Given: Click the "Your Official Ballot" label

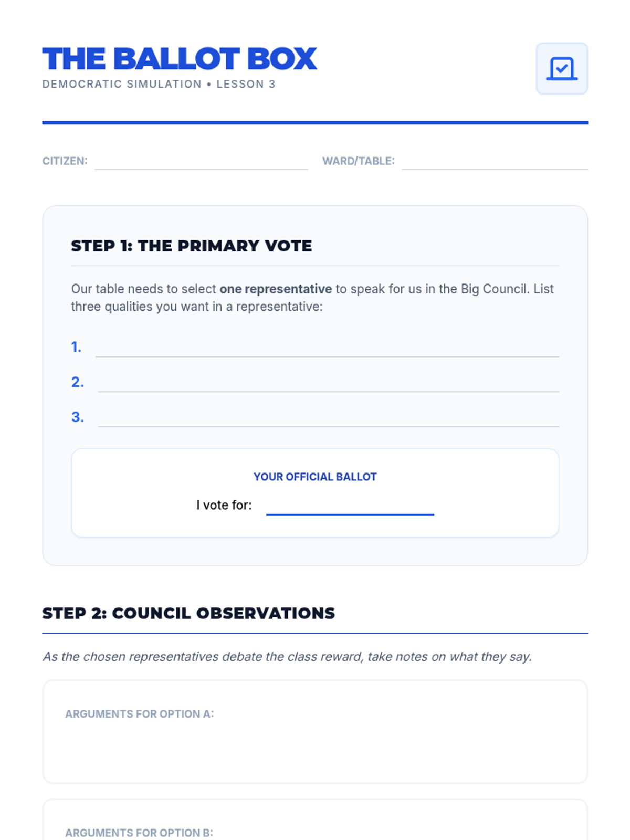Looking at the screenshot, I should [315, 477].
